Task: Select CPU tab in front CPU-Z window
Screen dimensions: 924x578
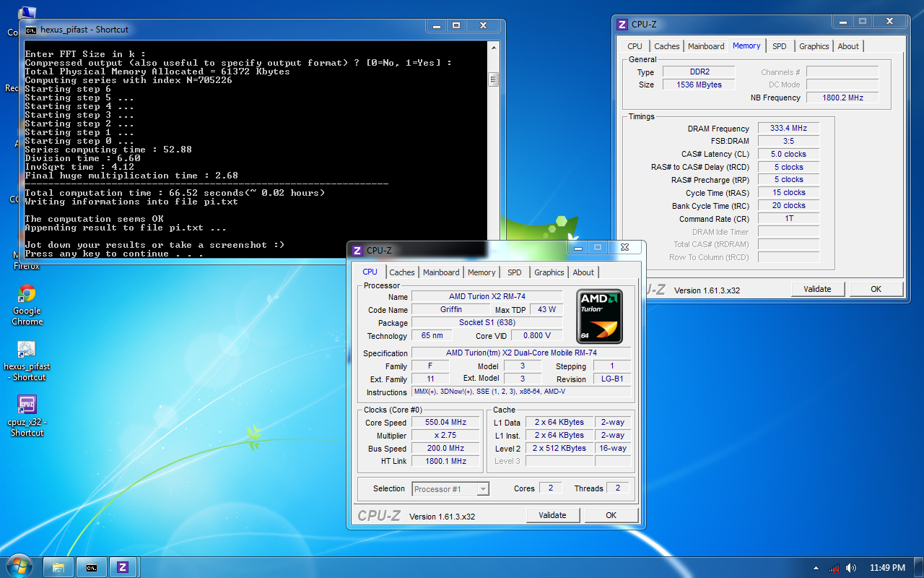Action: click(370, 272)
